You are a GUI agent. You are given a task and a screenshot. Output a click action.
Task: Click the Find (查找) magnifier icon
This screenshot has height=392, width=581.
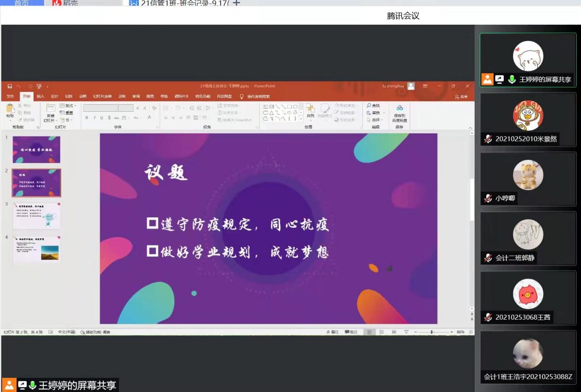click(x=369, y=105)
